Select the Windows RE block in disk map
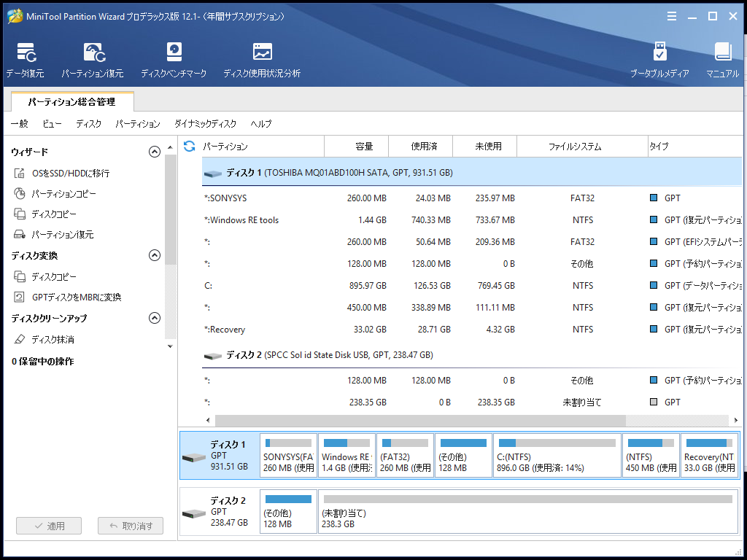The height and width of the screenshot is (560, 747). 347,455
